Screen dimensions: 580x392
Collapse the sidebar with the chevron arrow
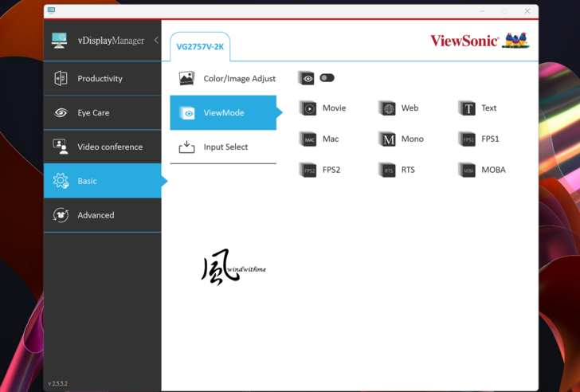[156, 41]
